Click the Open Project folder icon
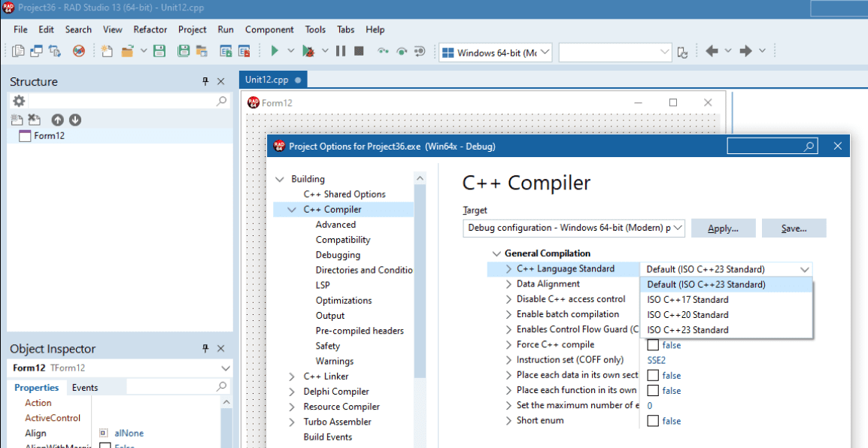This screenshot has height=448, width=868. click(201, 51)
